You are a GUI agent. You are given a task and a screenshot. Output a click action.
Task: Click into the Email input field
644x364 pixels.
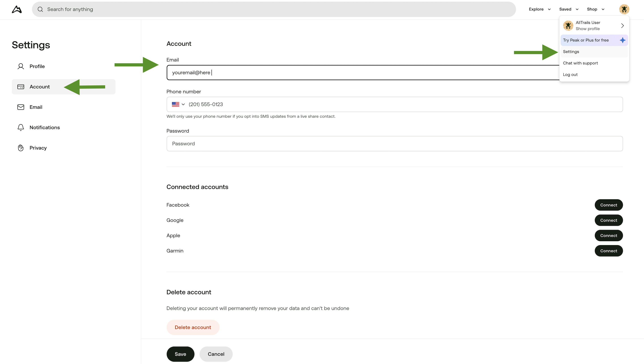(363, 72)
